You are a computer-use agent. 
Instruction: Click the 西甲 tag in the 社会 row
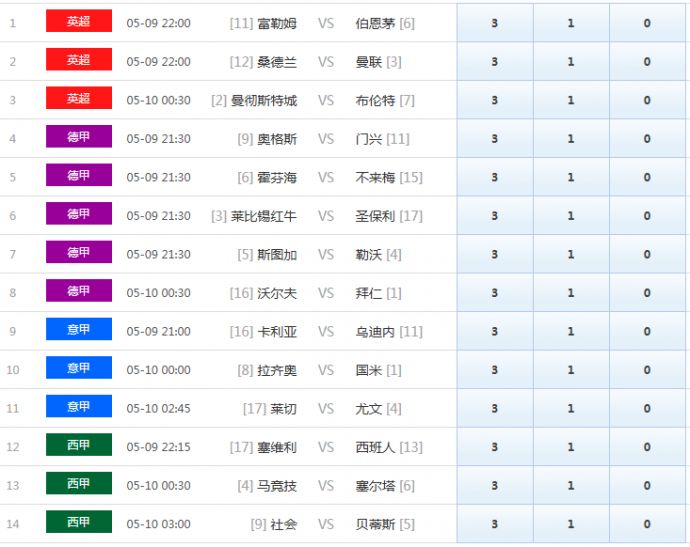[x=79, y=521]
